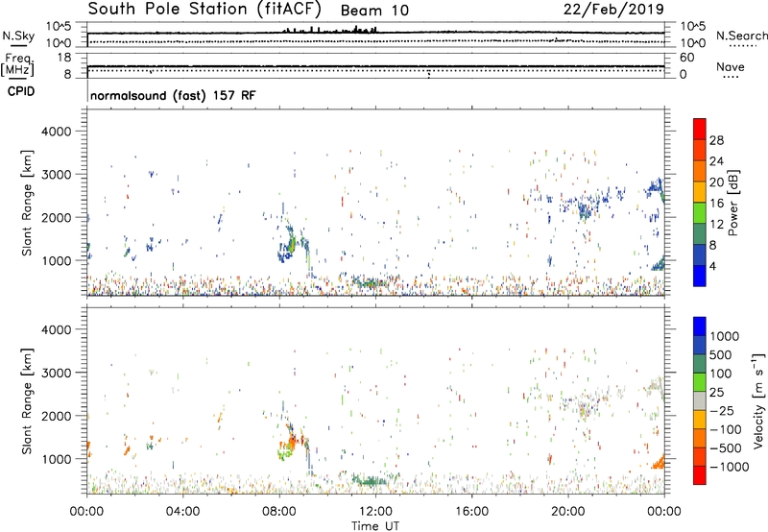Click the "24" tick on Power colorbar

point(716,161)
